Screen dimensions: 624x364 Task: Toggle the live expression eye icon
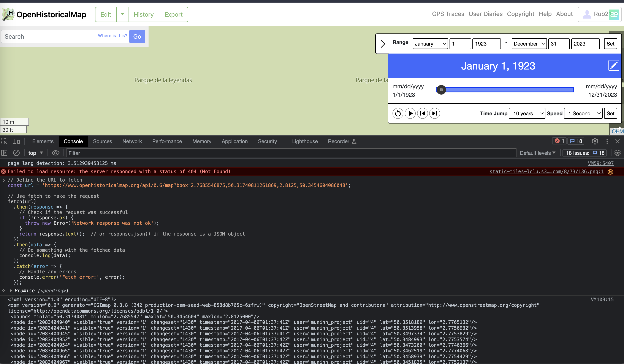click(55, 153)
